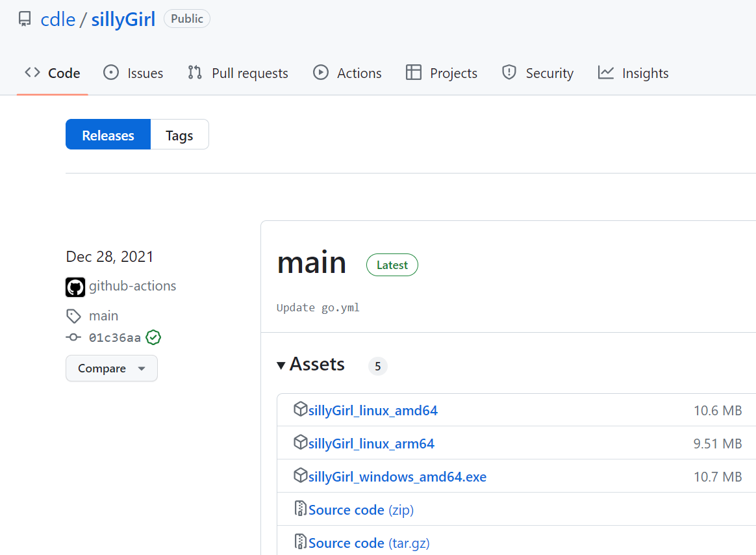Open the sillyGirl repository link

click(x=123, y=19)
